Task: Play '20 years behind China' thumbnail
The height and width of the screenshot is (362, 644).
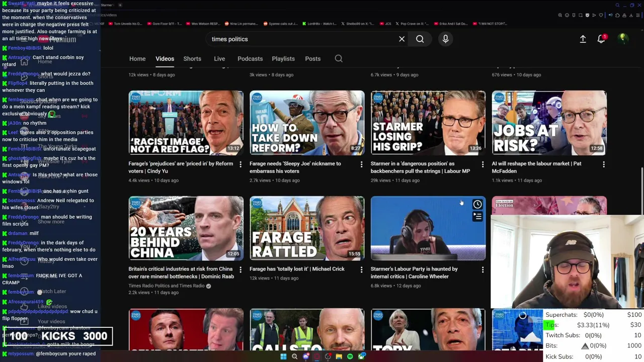Action: [186, 228]
